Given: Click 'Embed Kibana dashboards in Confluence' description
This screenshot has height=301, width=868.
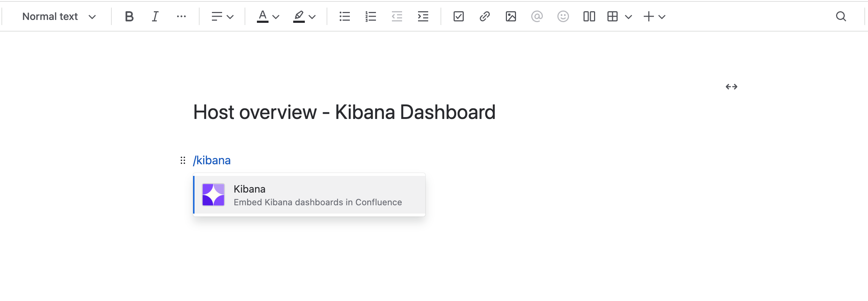Looking at the screenshot, I should 318,202.
